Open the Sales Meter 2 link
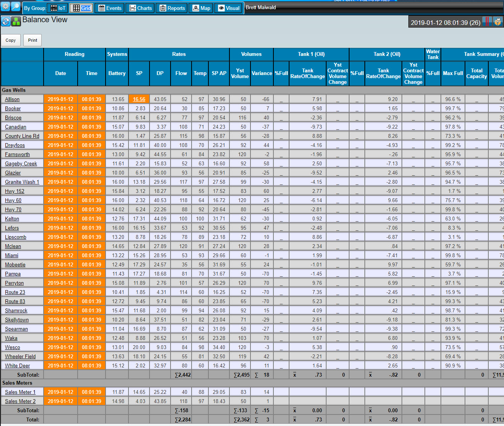Image resolution: width=504 pixels, height=426 pixels. tap(20, 401)
